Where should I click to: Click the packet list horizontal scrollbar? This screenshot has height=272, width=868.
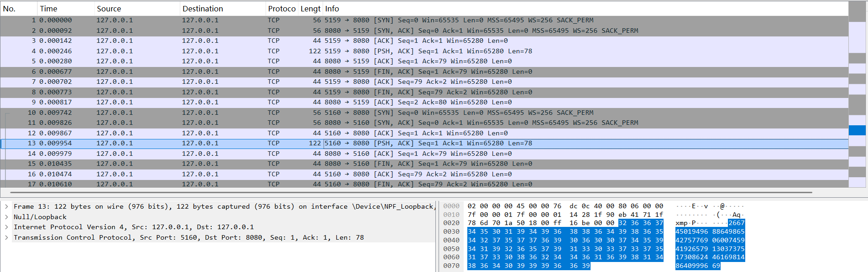point(411,192)
